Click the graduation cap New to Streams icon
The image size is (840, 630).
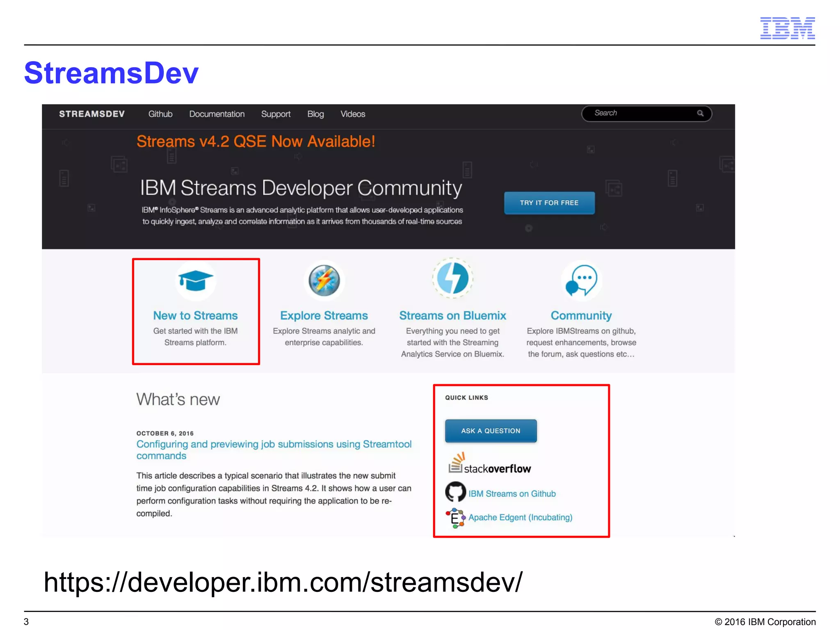point(196,281)
